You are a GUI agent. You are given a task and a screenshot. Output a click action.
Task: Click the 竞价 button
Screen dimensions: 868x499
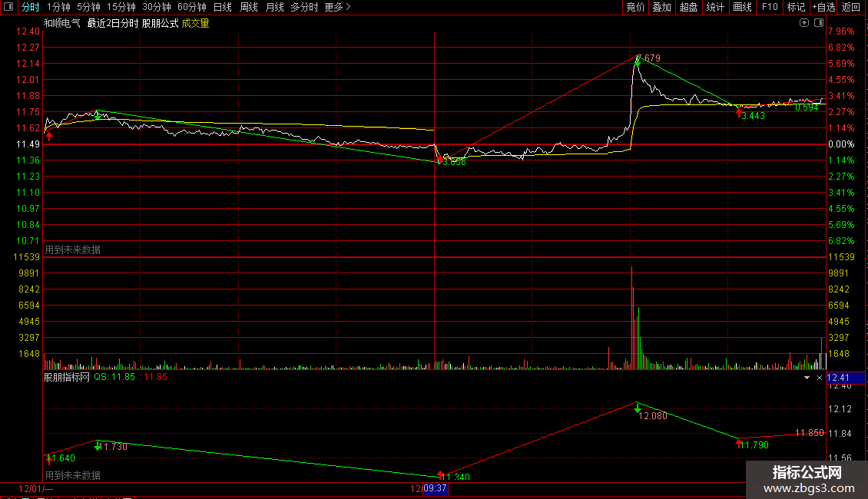[x=635, y=7]
